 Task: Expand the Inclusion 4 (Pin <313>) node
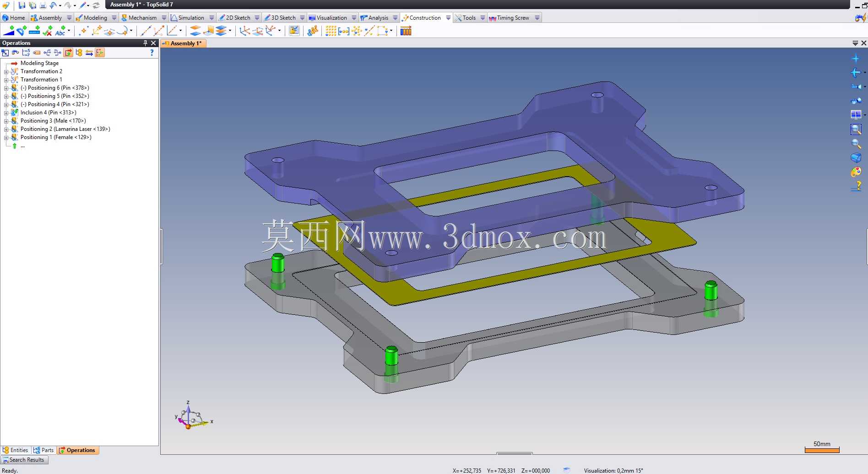click(x=6, y=113)
